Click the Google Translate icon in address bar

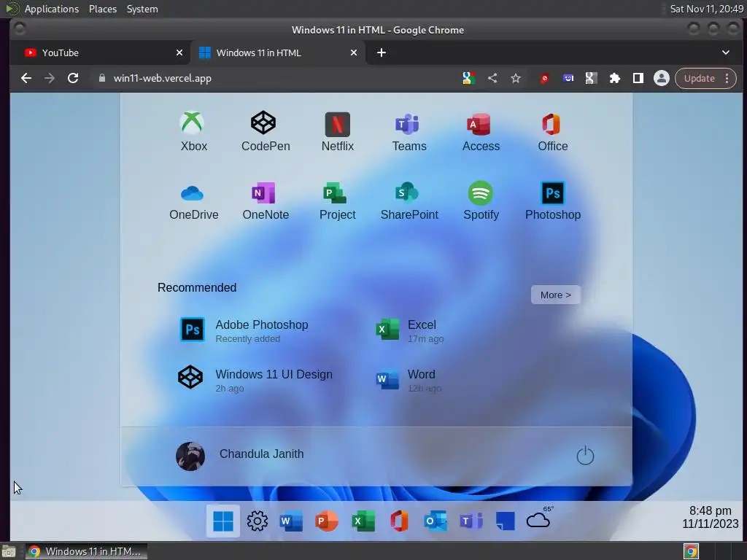(469, 78)
